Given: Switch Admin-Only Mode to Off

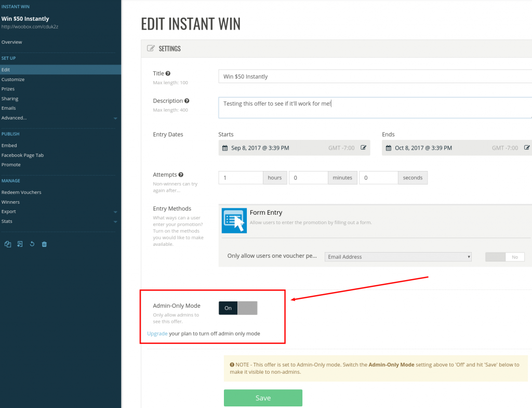Looking at the screenshot, I should click(x=247, y=308).
